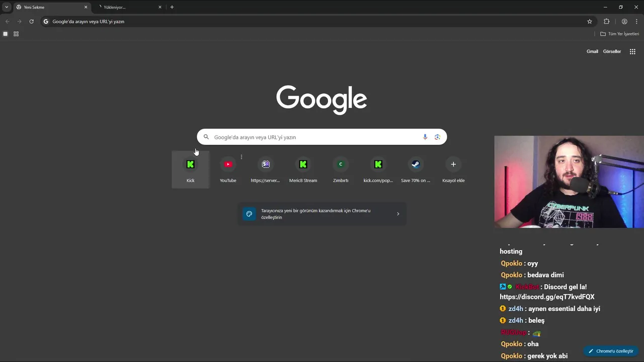Open the Zimbırtı shortcut

341,169
